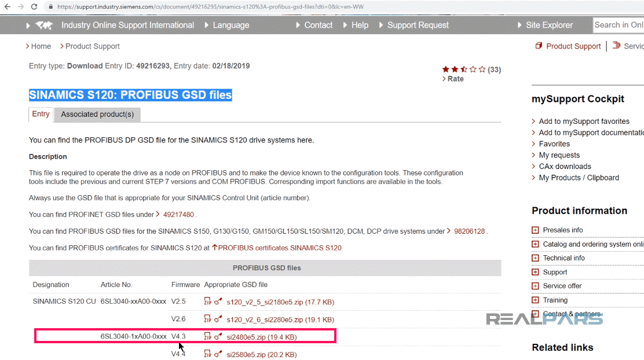Screen dimensions: 644x360
Task: Select the SINAMICS S120 CU designation cell
Action: click(x=64, y=302)
